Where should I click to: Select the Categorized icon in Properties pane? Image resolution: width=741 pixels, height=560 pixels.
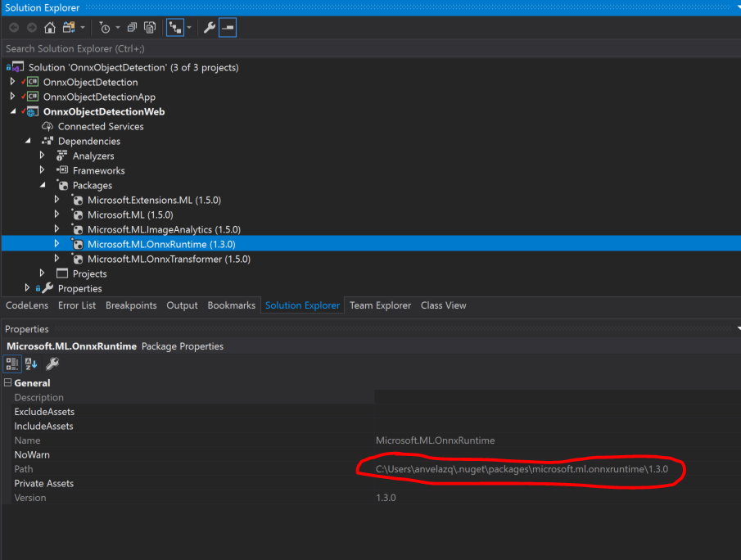(11, 364)
